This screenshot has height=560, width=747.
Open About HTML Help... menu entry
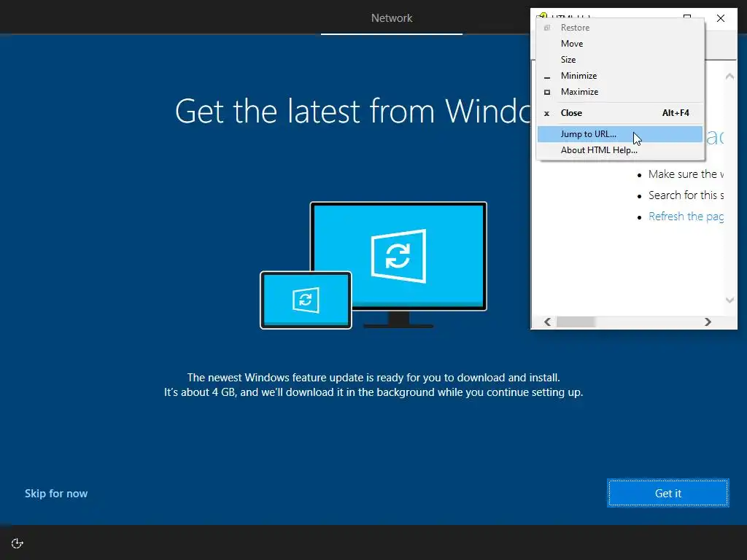pos(620,150)
